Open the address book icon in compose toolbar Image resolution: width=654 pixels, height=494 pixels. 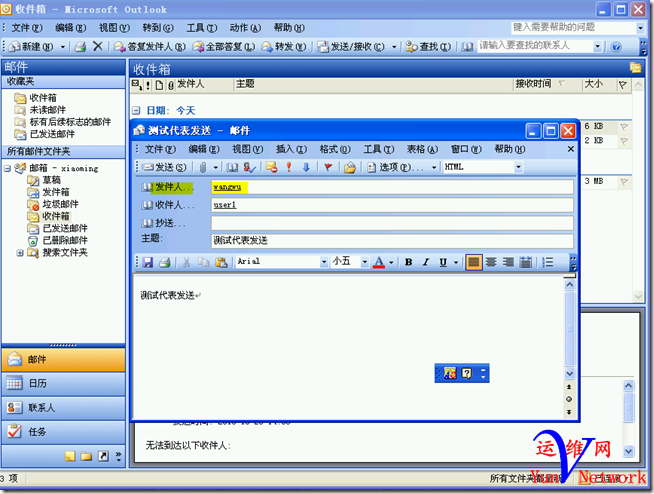(232, 167)
